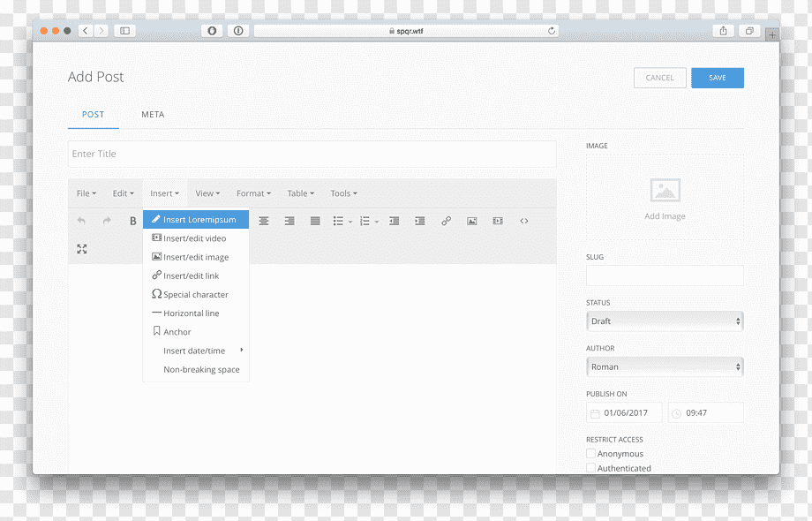Viewport: 812px width, 521px height.
Task: Toggle bold formatting
Action: pyautogui.click(x=133, y=221)
